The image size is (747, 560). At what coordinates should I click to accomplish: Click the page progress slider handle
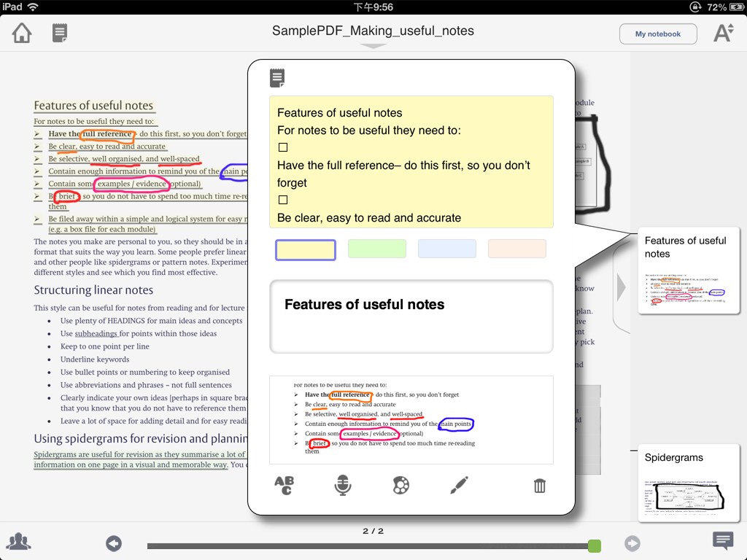[595, 545]
